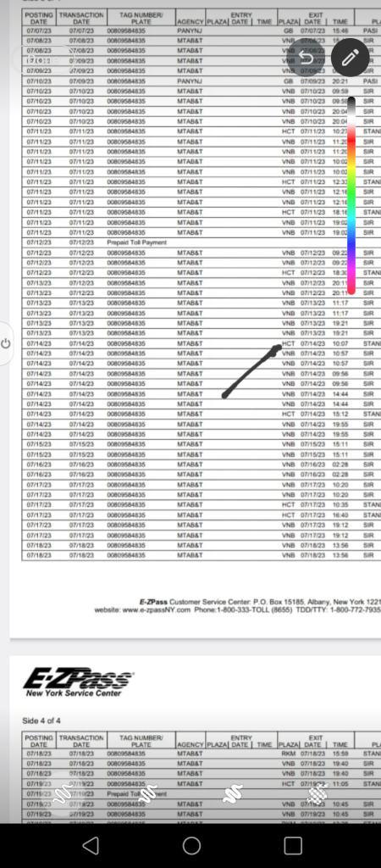Select the third squiggle brush style

[x=234, y=793]
